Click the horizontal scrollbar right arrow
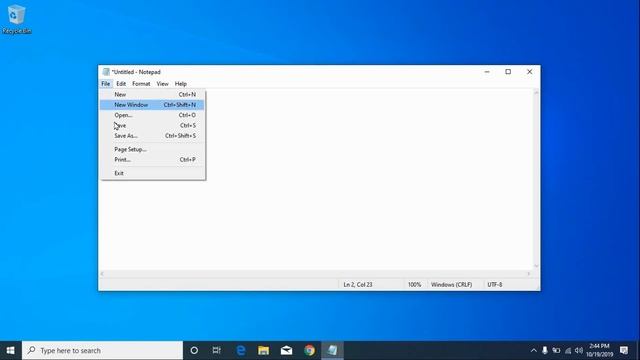This screenshot has width=640, height=360. pyautogui.click(x=529, y=274)
